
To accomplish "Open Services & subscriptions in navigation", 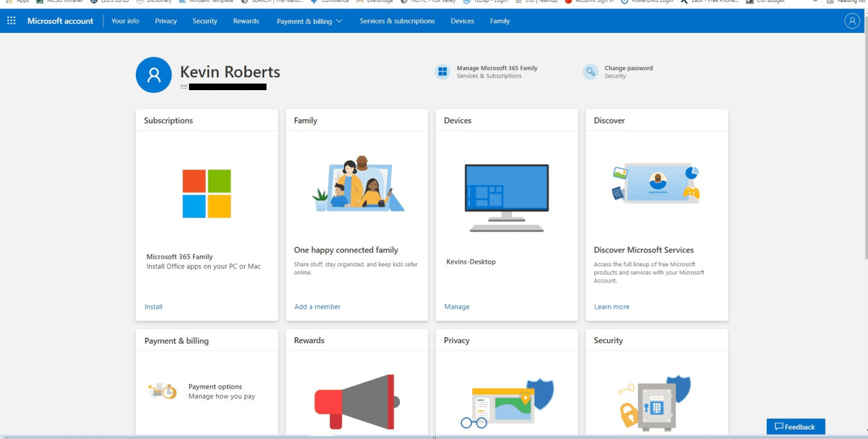I will tap(397, 21).
